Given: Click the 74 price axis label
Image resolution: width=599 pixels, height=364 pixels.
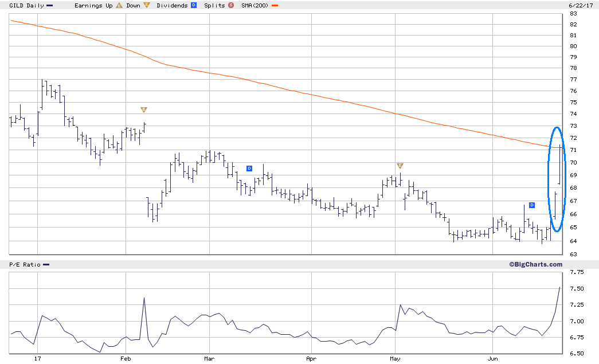Looking at the screenshot, I should pos(573,114).
